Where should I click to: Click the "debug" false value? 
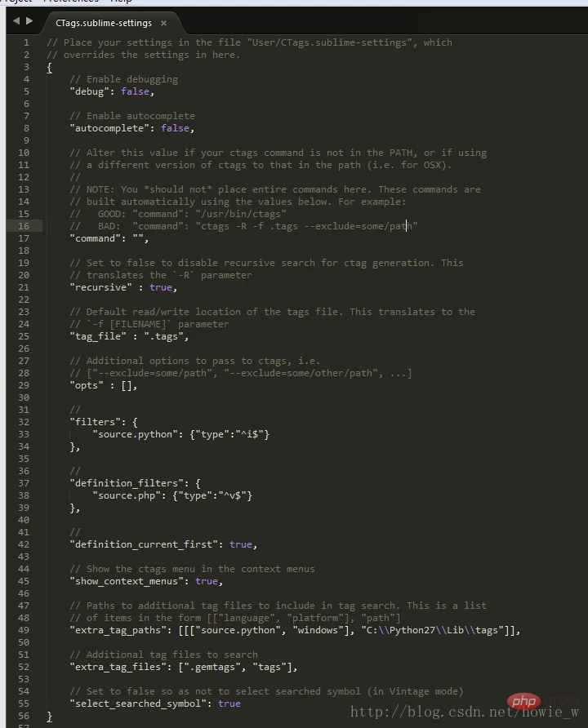[x=135, y=91]
